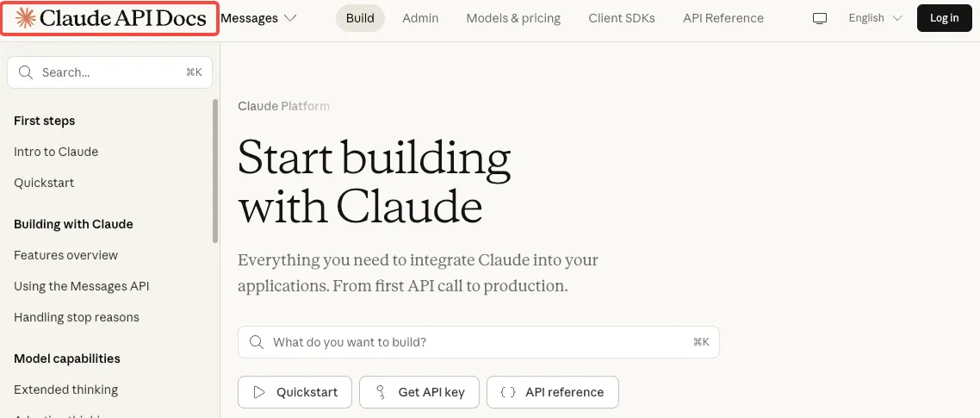Viewport: 980px width, 418px height.
Task: Click the curly braces API reference icon
Action: click(508, 392)
